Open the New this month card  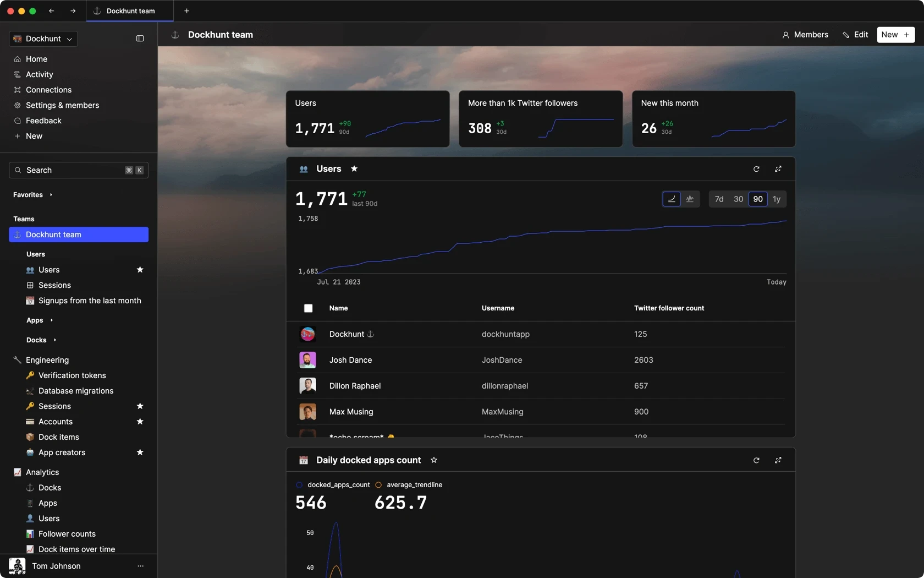pos(714,119)
